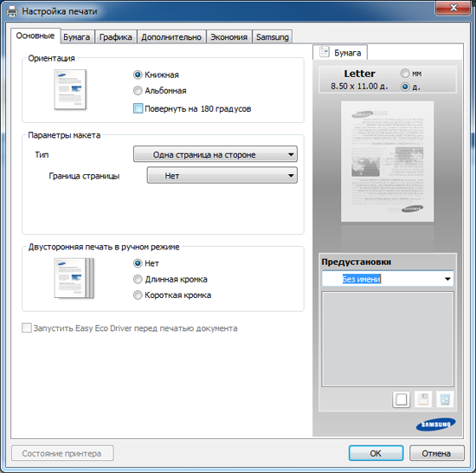Click the new preset blank page icon
Image resolution: width=476 pixels, height=473 pixels.
402,399
